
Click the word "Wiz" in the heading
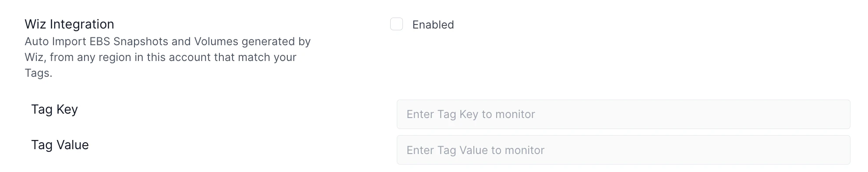(35, 24)
